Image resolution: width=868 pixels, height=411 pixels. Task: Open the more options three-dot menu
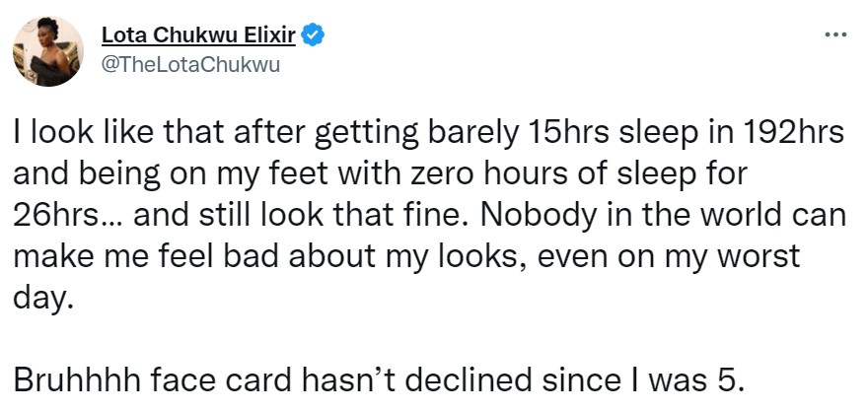tap(835, 35)
